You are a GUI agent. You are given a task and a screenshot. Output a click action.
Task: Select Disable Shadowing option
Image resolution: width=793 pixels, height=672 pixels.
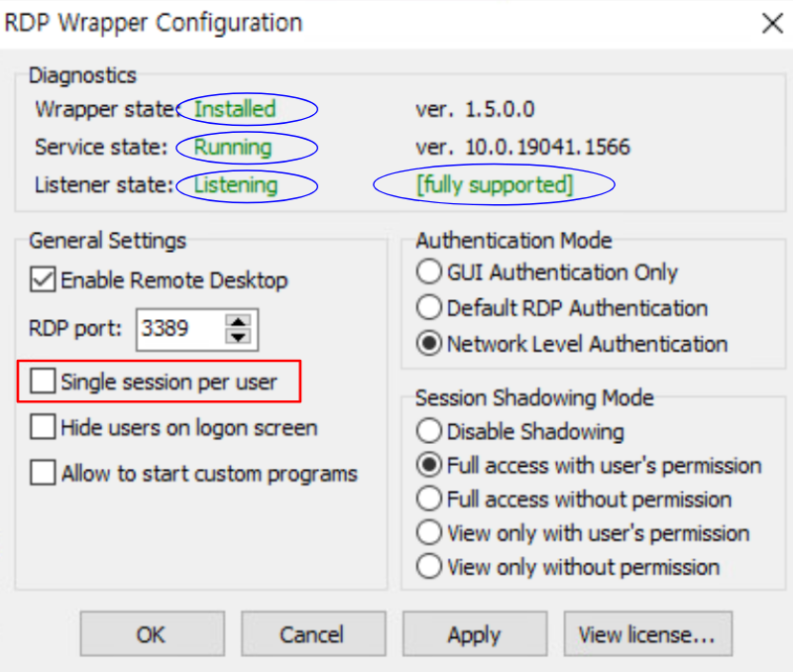[x=429, y=431]
